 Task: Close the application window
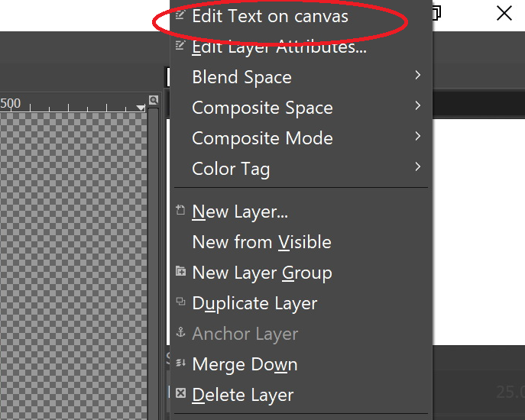[x=504, y=14]
